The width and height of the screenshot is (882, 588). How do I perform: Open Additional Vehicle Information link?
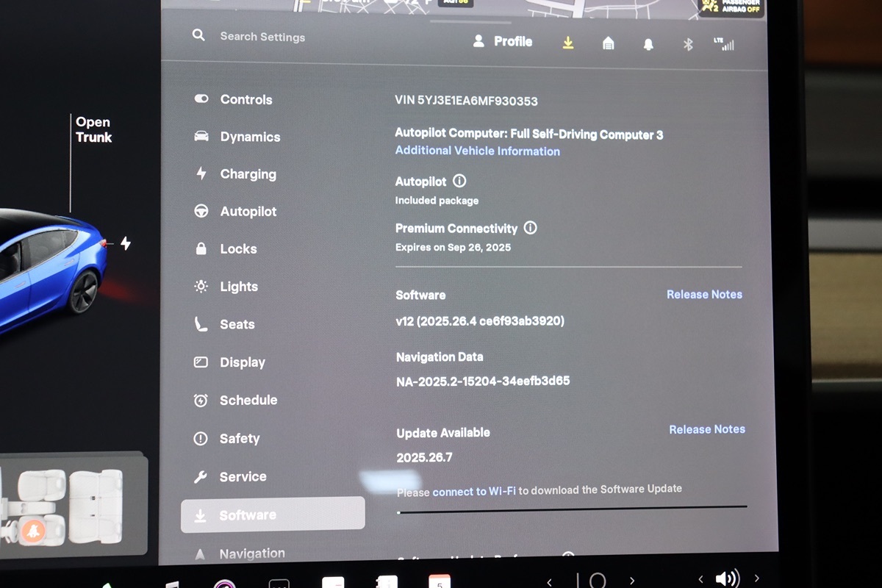pos(478,151)
